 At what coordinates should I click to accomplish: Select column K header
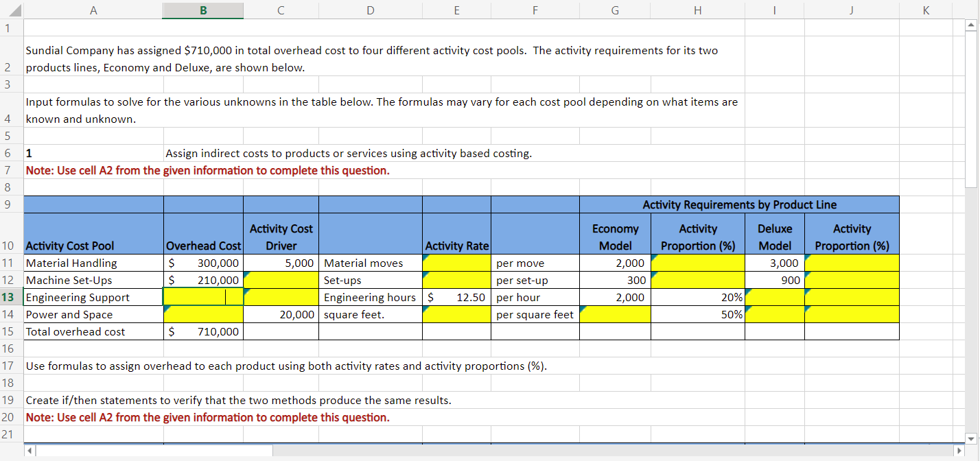pos(926,10)
